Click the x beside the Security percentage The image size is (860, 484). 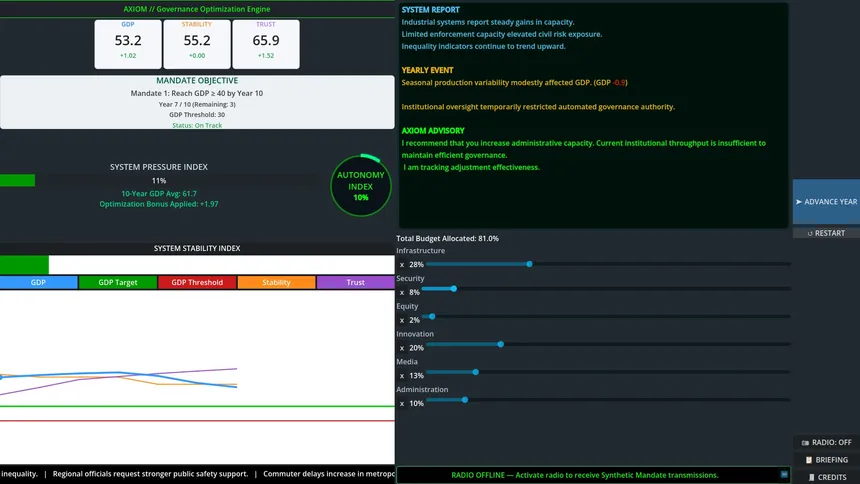(402, 293)
